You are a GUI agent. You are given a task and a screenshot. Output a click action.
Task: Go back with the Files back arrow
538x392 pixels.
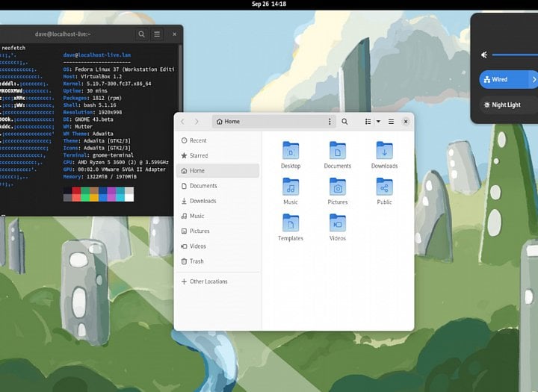(183, 122)
